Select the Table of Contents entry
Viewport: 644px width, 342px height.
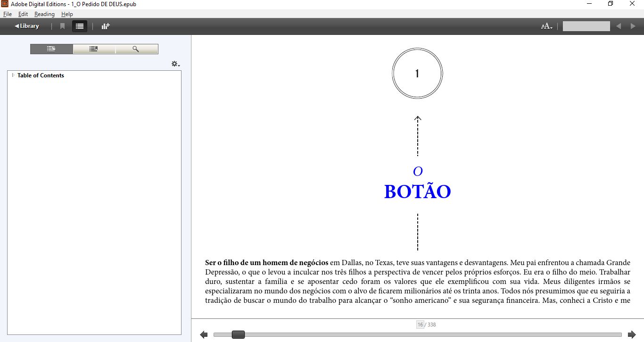(x=41, y=75)
